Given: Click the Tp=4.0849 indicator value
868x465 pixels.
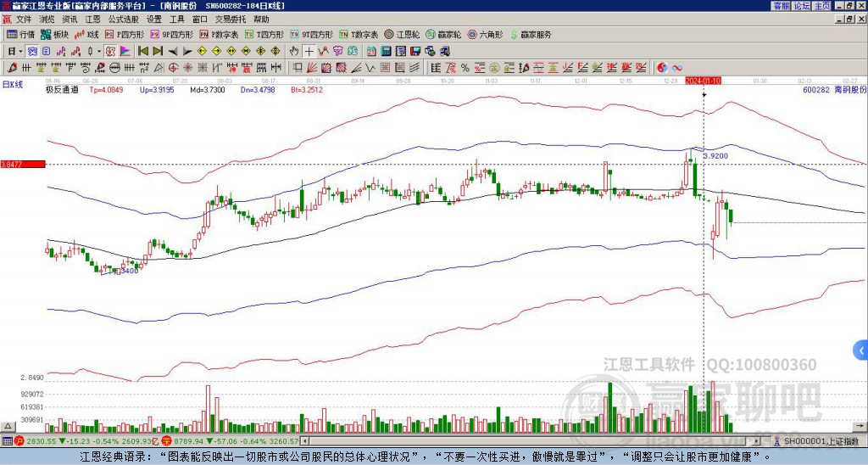Looking at the screenshot, I should point(106,89).
